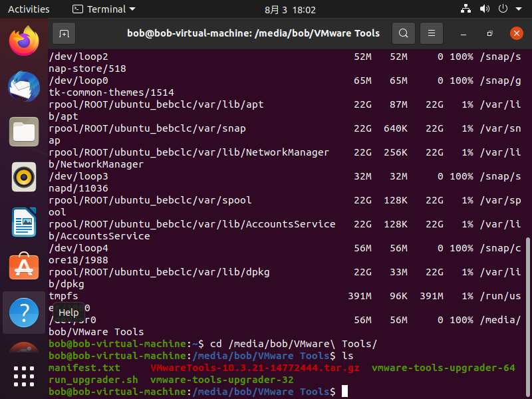Click the search icon in terminal header
The width and height of the screenshot is (532, 399).
[x=404, y=33]
